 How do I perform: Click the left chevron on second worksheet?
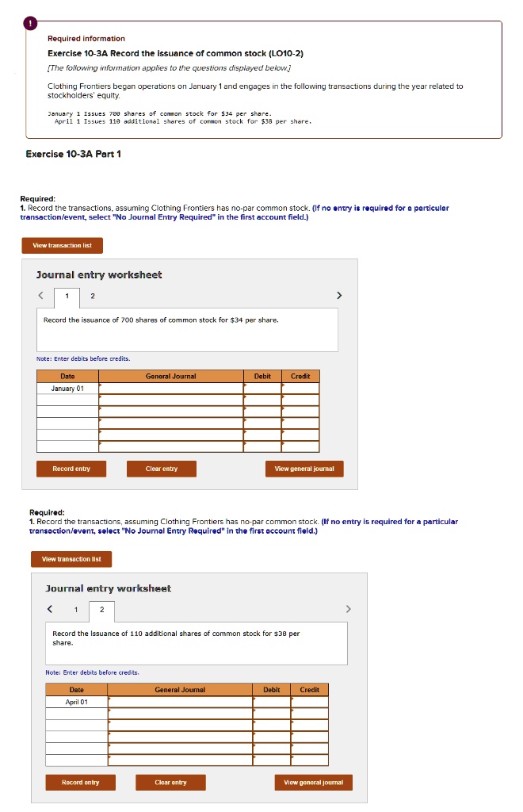[x=49, y=609]
